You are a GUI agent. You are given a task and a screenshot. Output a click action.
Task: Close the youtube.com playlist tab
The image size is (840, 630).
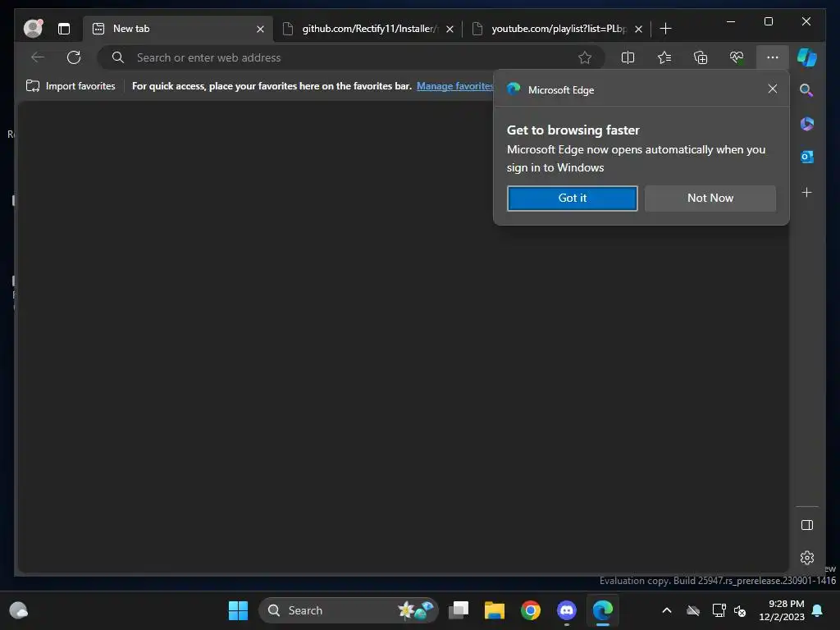pyautogui.click(x=638, y=29)
